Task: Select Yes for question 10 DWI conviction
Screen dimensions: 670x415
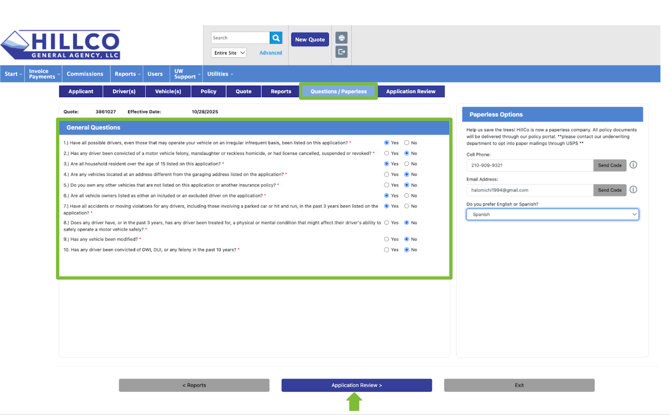Action: click(387, 250)
